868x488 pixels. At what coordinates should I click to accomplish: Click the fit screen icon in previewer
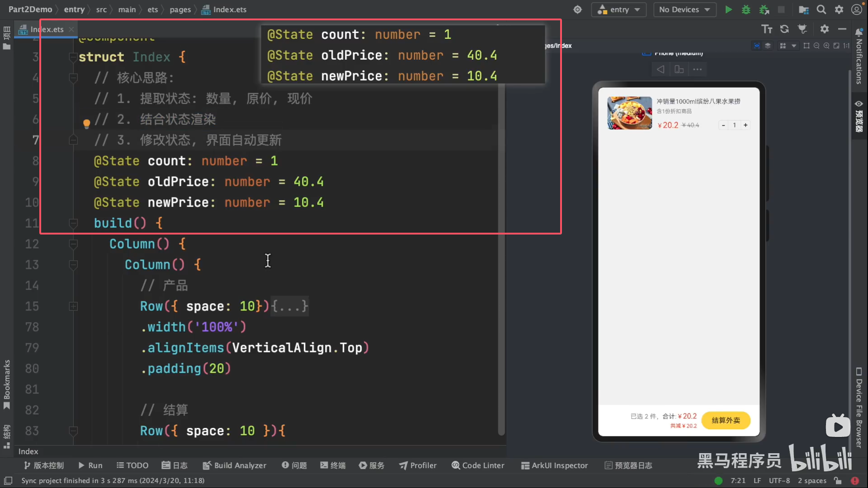click(836, 46)
